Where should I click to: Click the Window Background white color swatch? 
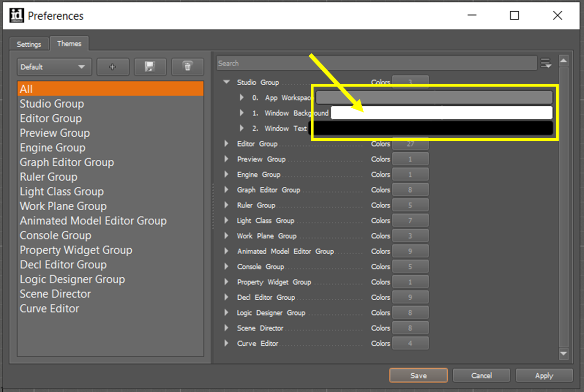442,113
